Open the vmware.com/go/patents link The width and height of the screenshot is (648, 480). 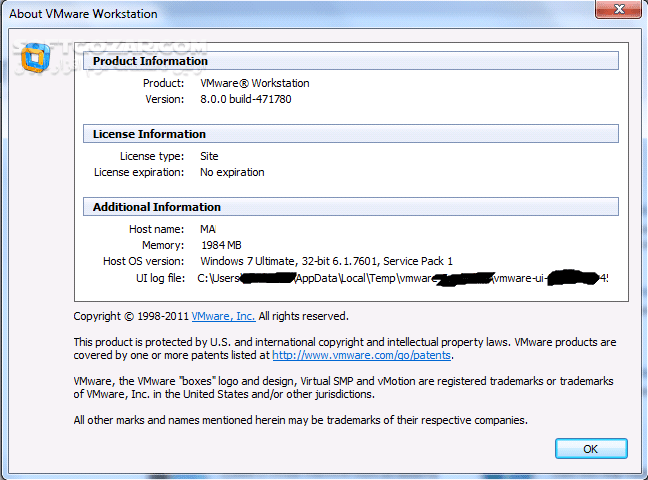pyautogui.click(x=361, y=355)
